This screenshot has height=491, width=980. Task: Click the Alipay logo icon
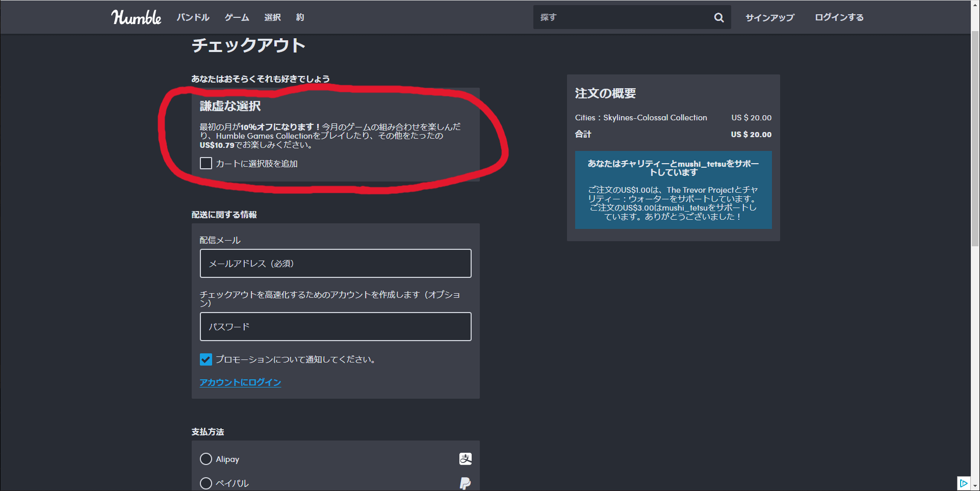pyautogui.click(x=465, y=459)
